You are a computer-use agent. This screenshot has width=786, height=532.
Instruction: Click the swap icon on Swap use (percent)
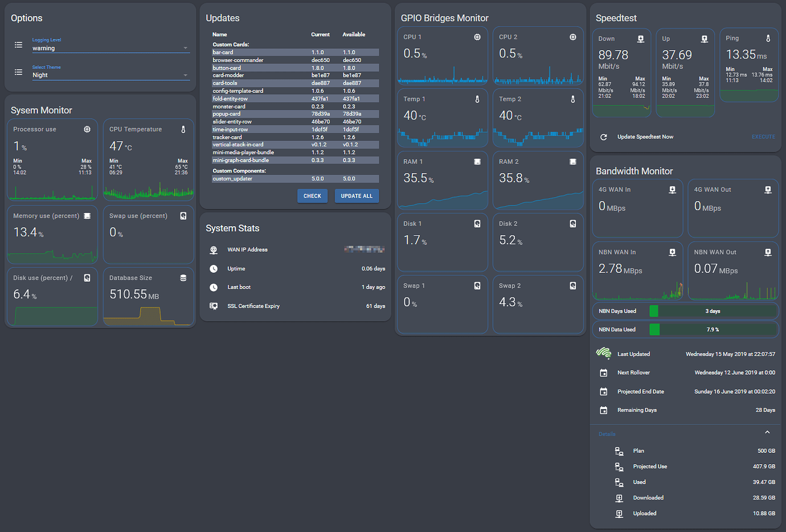coord(183,216)
